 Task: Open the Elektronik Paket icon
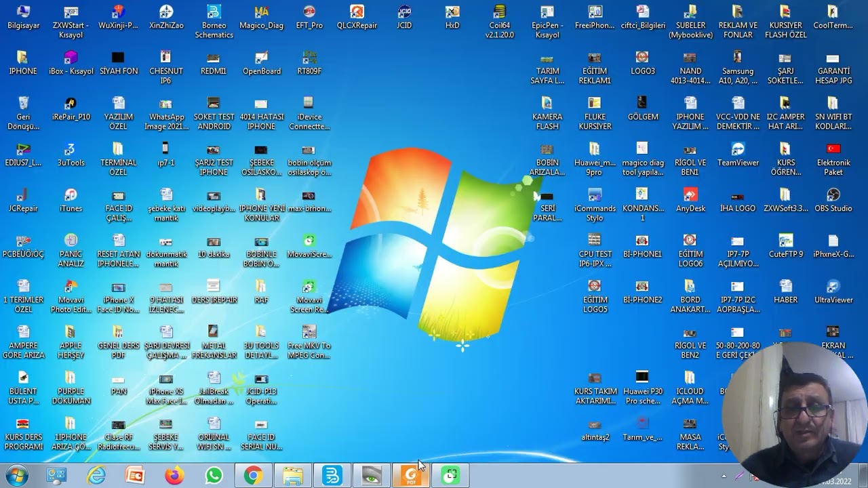pos(833,159)
